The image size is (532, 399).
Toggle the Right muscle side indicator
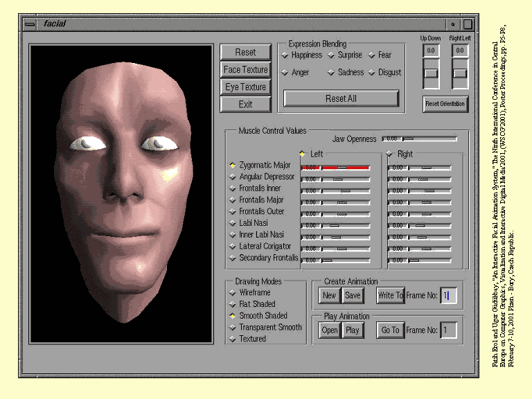[389, 154]
